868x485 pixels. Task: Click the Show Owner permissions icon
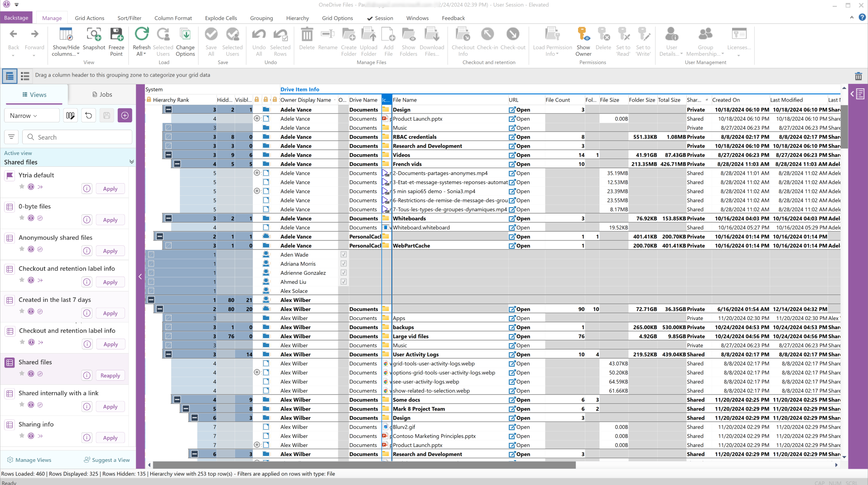click(583, 34)
